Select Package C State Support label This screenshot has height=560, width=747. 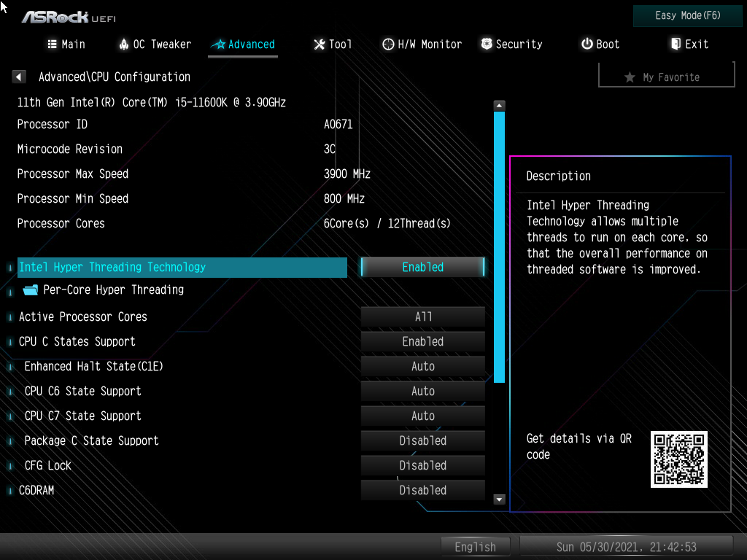tap(91, 441)
